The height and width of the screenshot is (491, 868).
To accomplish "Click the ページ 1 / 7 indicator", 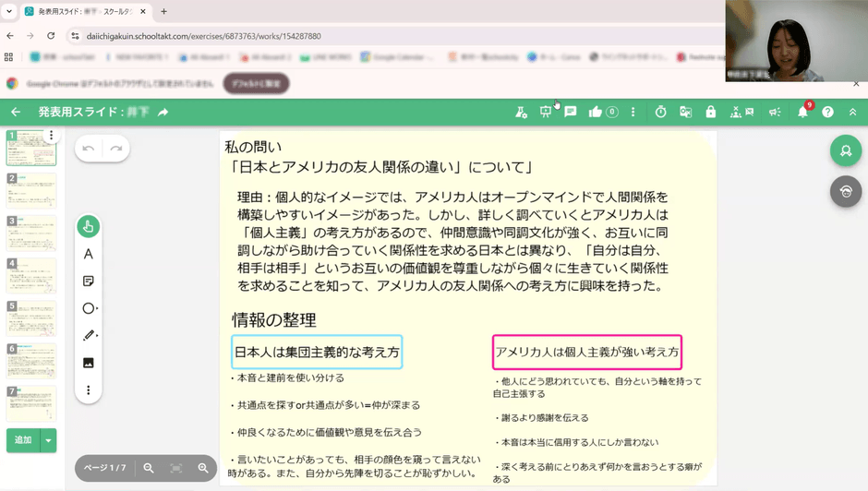I will coord(104,468).
